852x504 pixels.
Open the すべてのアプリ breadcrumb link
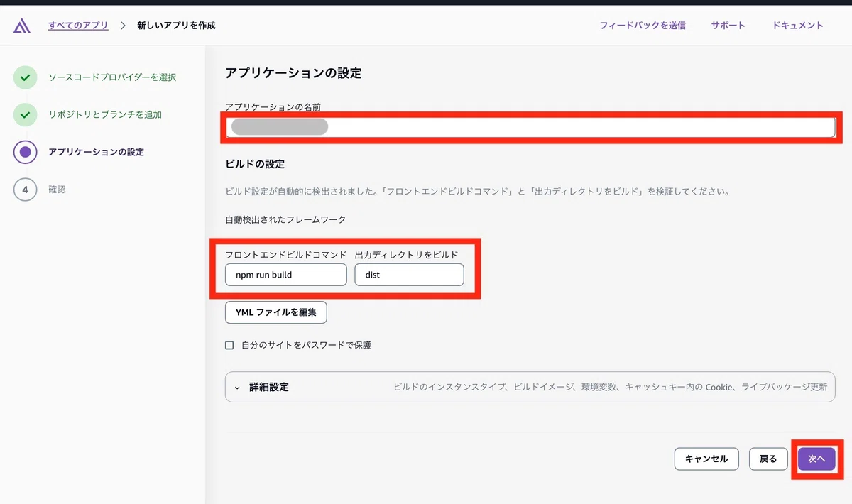coord(78,26)
